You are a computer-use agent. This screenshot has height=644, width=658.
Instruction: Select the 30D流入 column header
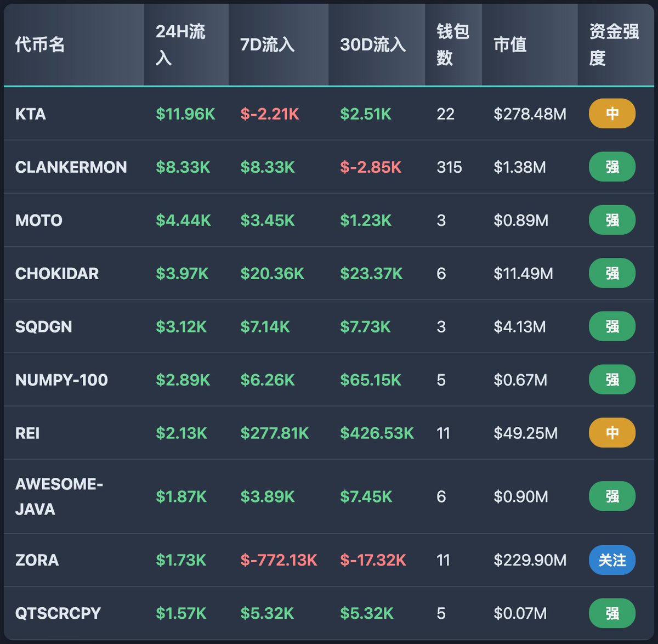[x=373, y=44]
